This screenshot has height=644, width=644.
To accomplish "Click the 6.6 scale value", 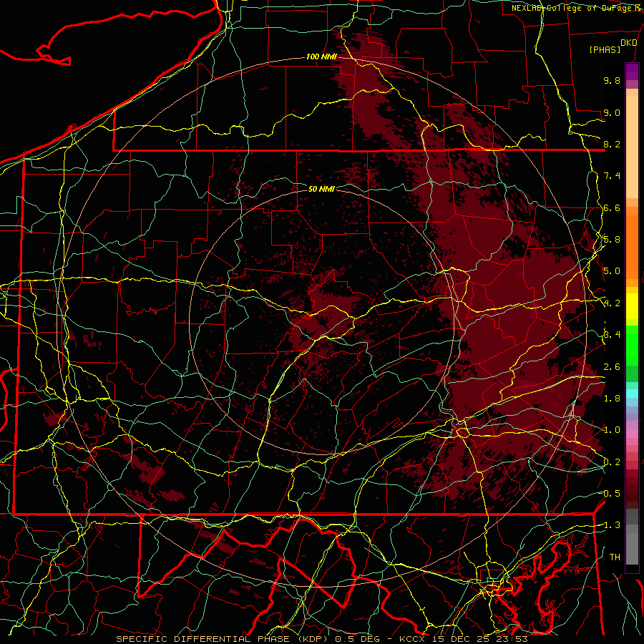I will point(612,208).
